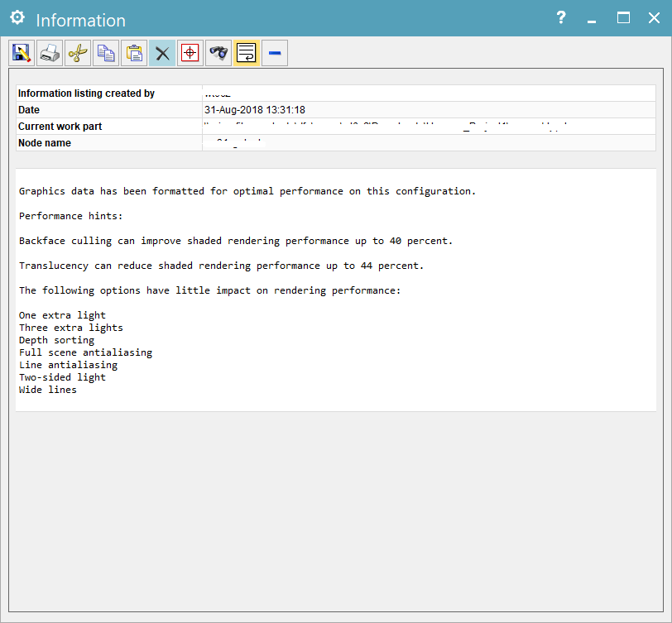
Task: Copy selected text using Copy icon
Action: [x=106, y=54]
